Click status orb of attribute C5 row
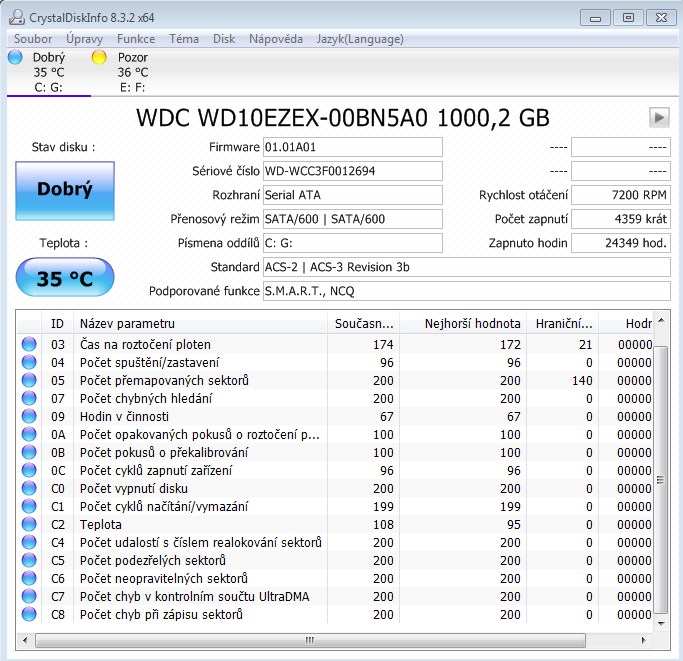 29,560
